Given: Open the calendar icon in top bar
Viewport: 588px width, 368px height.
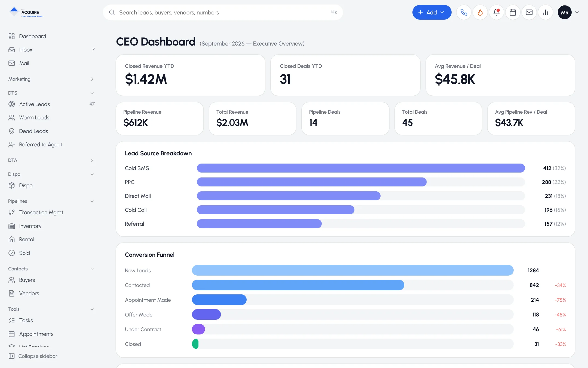Looking at the screenshot, I should click(x=513, y=12).
